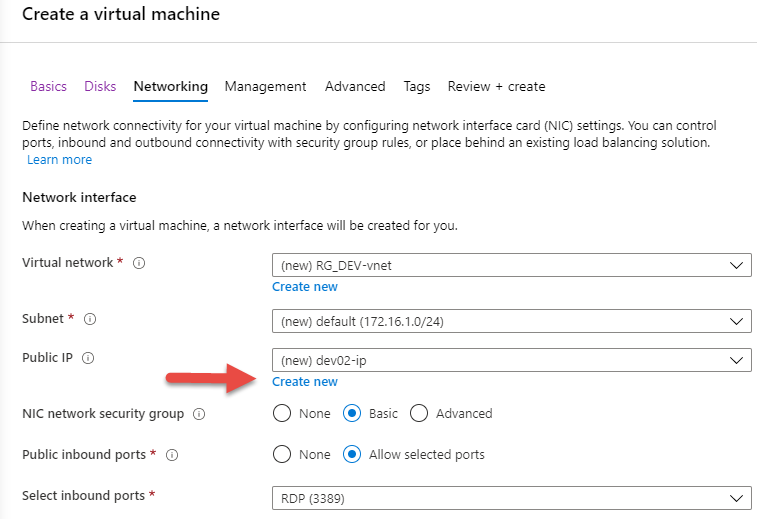Switch to the Disks tab
The height and width of the screenshot is (519, 757).
coord(100,86)
